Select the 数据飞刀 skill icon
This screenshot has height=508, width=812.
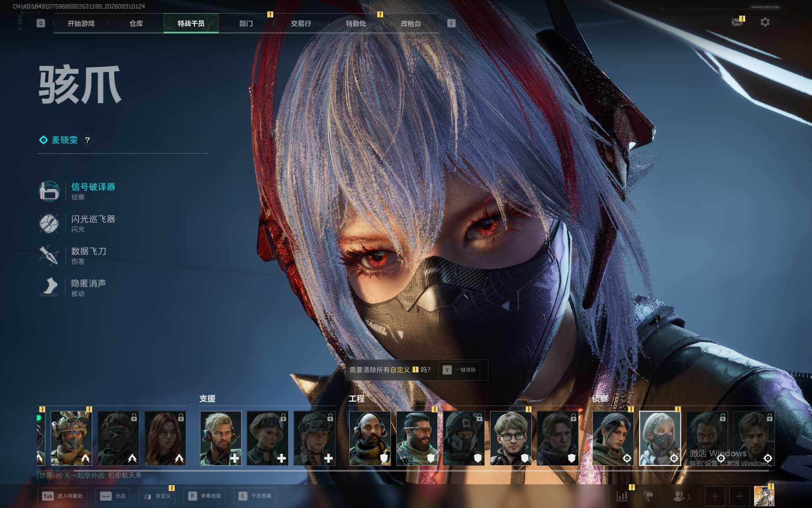49,255
